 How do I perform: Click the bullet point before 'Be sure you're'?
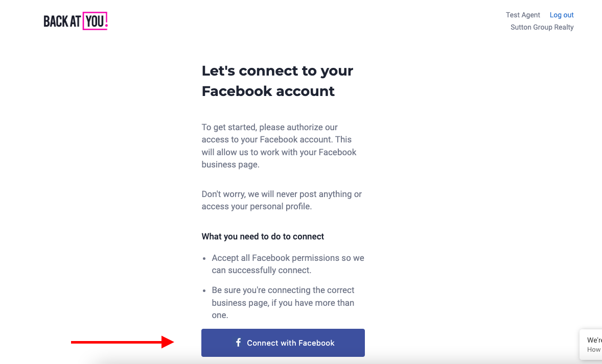pyautogui.click(x=204, y=290)
